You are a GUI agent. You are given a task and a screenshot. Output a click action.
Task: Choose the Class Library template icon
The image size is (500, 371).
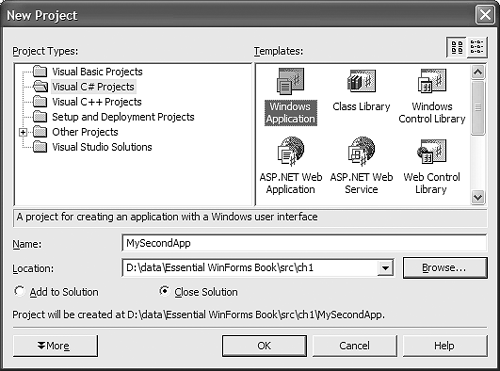(x=361, y=81)
